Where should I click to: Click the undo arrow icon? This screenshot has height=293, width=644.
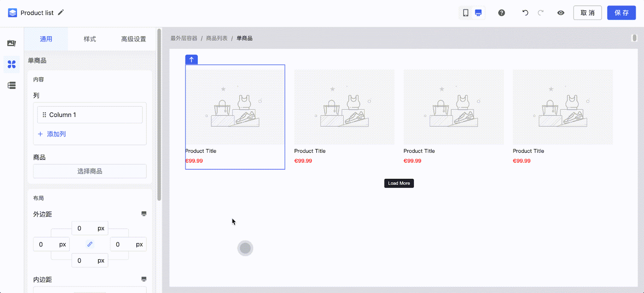click(525, 13)
